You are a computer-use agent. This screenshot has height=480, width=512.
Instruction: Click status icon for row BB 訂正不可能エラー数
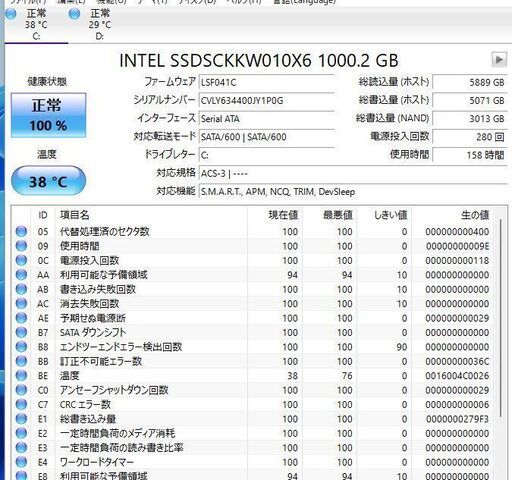21,361
